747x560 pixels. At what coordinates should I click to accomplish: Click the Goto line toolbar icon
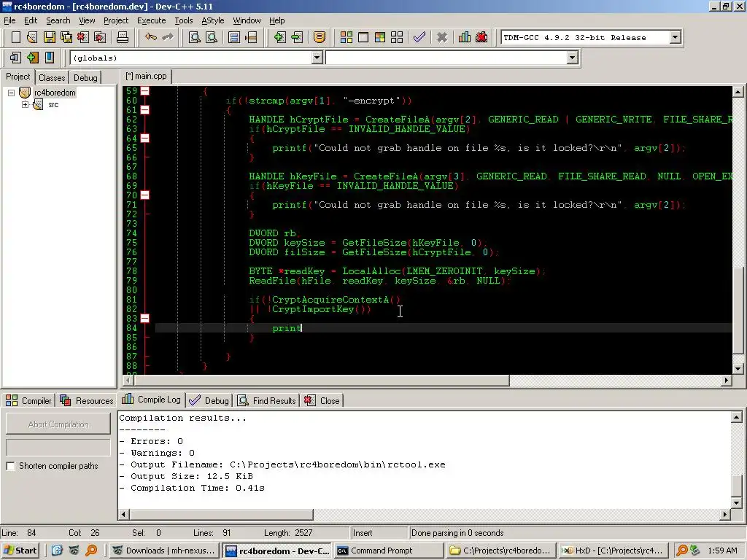point(251,37)
